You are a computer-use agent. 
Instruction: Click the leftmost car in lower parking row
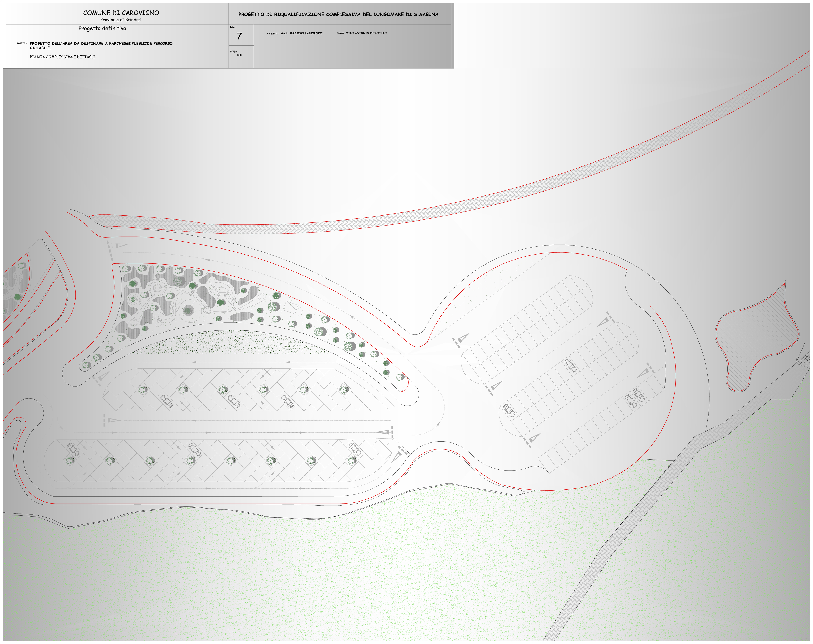coord(73,449)
